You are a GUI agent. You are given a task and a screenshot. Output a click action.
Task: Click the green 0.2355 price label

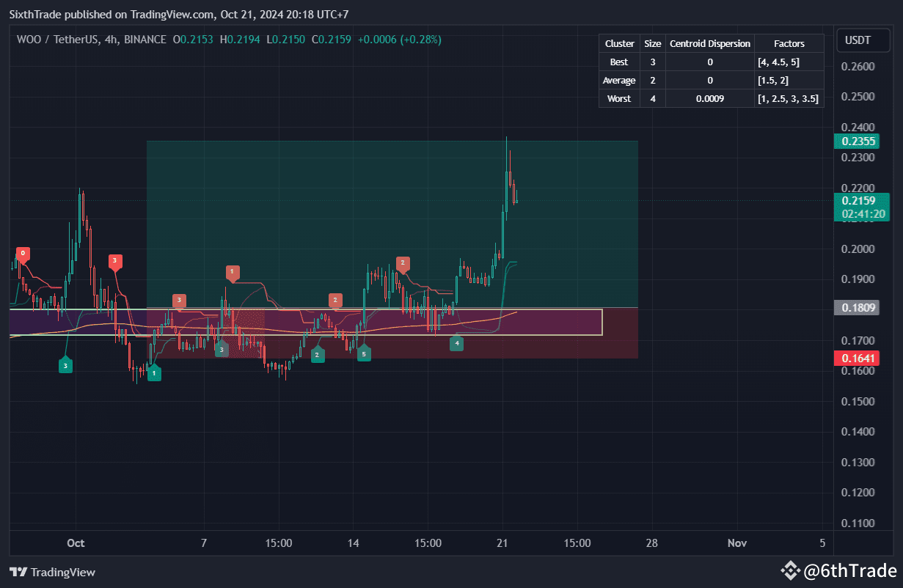click(857, 141)
